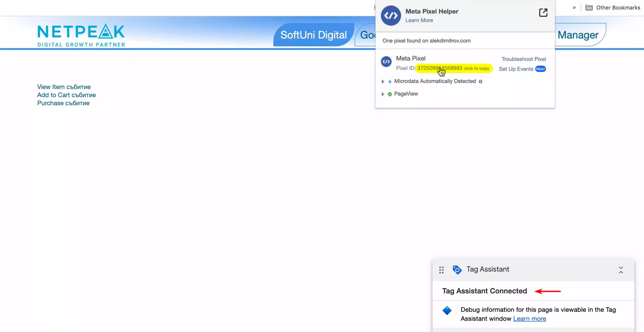Image resolution: width=644 pixels, height=332 pixels.
Task: Click the Meta Pixel Helper title
Action: click(x=432, y=11)
